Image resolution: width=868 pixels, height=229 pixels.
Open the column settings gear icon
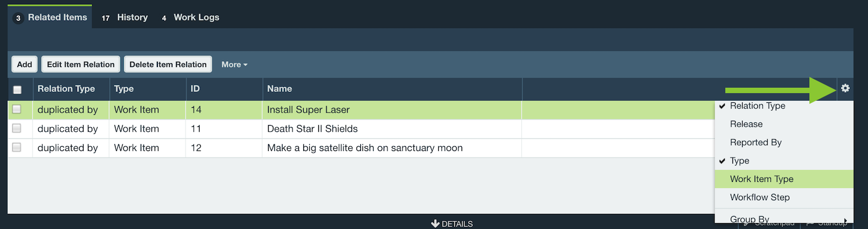click(845, 88)
